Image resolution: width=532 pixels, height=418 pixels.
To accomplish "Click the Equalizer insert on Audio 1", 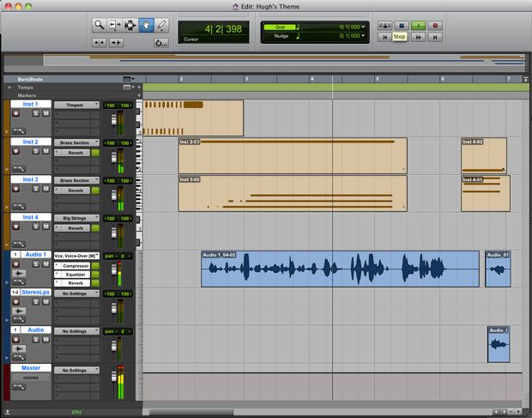I will pyautogui.click(x=75, y=275).
